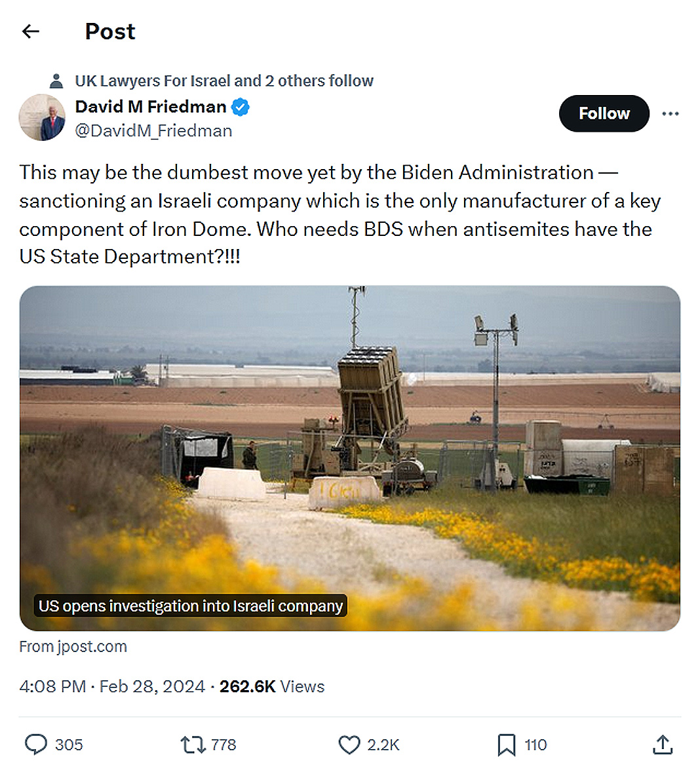Click the reply speech bubble icon
700x772 pixels.
(36, 744)
